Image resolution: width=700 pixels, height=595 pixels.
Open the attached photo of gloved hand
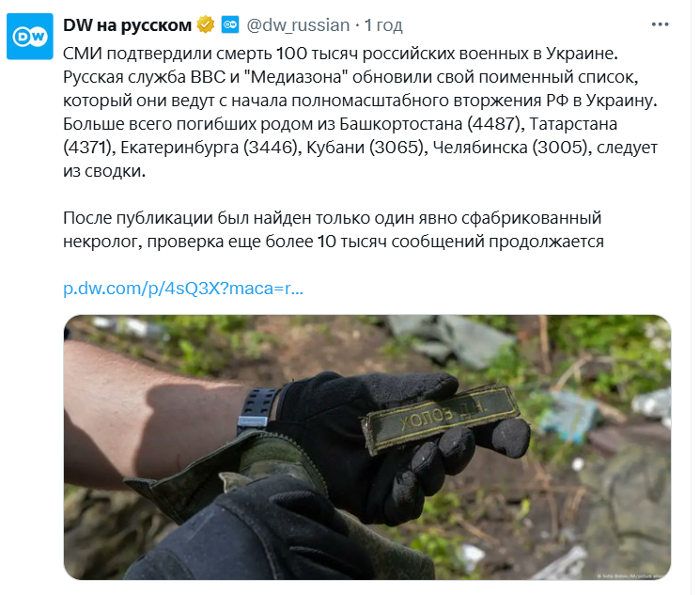(x=367, y=447)
